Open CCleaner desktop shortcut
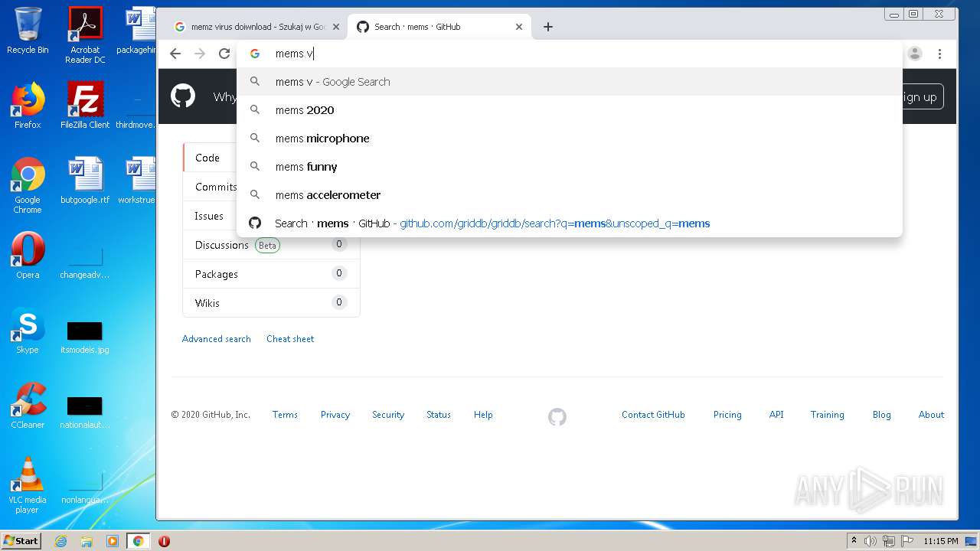 click(28, 406)
